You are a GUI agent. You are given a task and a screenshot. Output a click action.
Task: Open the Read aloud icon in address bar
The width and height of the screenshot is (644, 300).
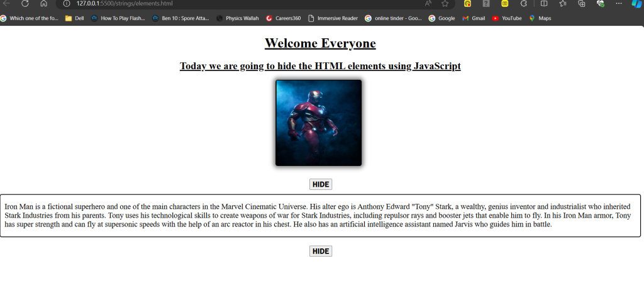pyautogui.click(x=428, y=3)
